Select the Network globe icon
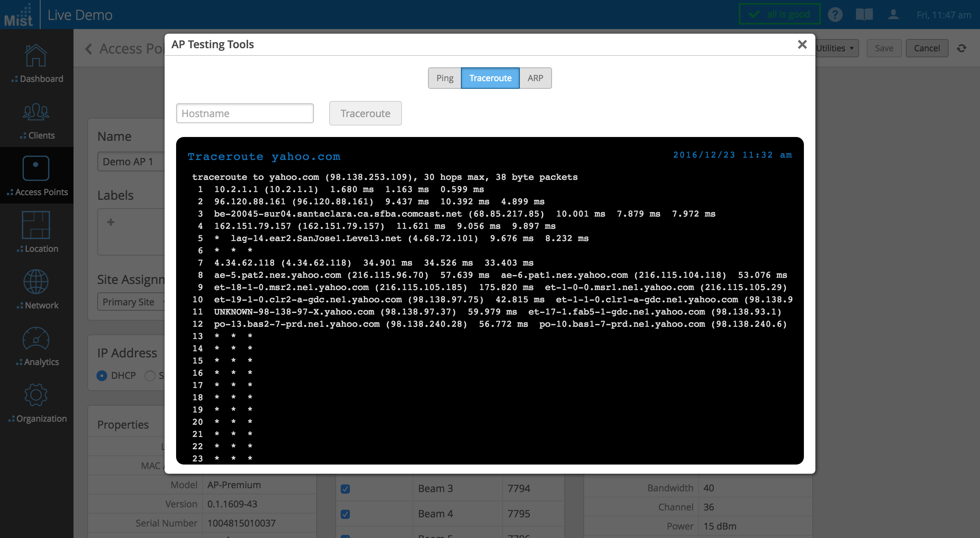Image resolution: width=980 pixels, height=538 pixels. coord(36,282)
